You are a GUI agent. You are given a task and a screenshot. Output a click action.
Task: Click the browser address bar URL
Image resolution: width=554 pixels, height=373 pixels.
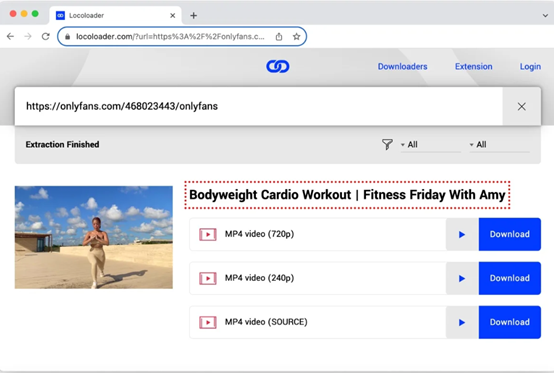tap(170, 36)
